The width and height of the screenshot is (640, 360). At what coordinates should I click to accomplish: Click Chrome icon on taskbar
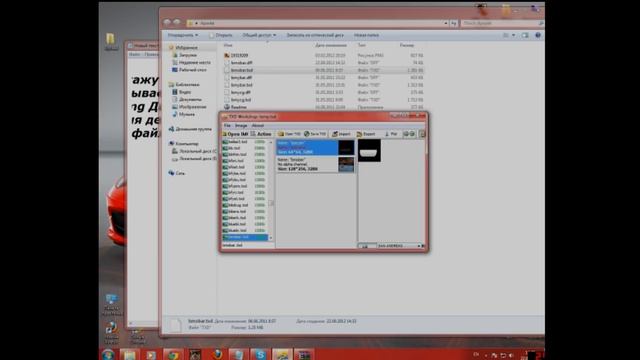(173, 355)
